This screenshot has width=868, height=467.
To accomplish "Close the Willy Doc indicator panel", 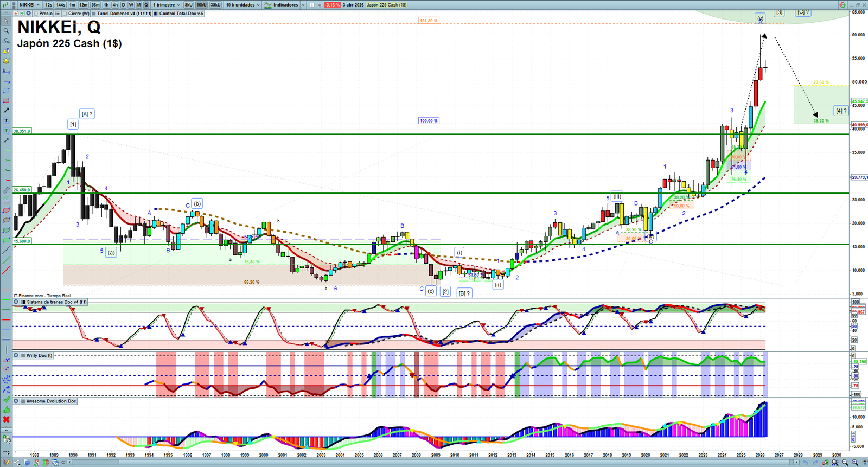I will (x=16, y=356).
